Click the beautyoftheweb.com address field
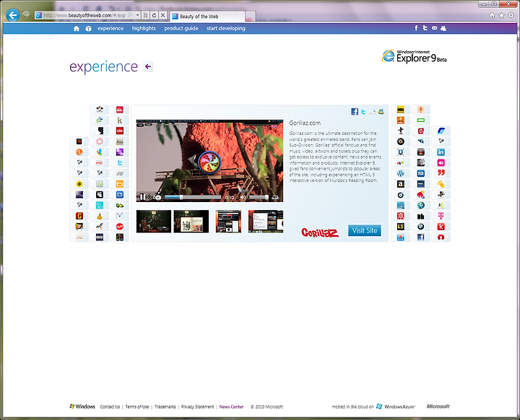This screenshot has width=520, height=420. pos(84,15)
